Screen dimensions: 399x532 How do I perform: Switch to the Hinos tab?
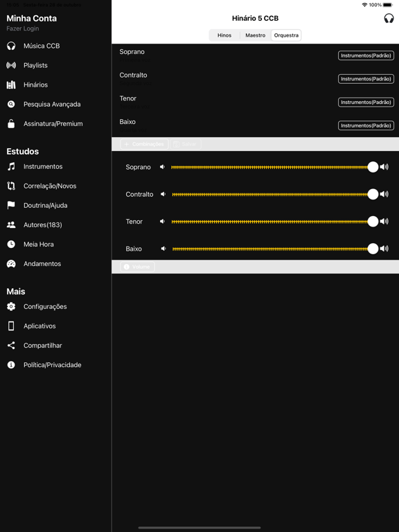coord(224,35)
